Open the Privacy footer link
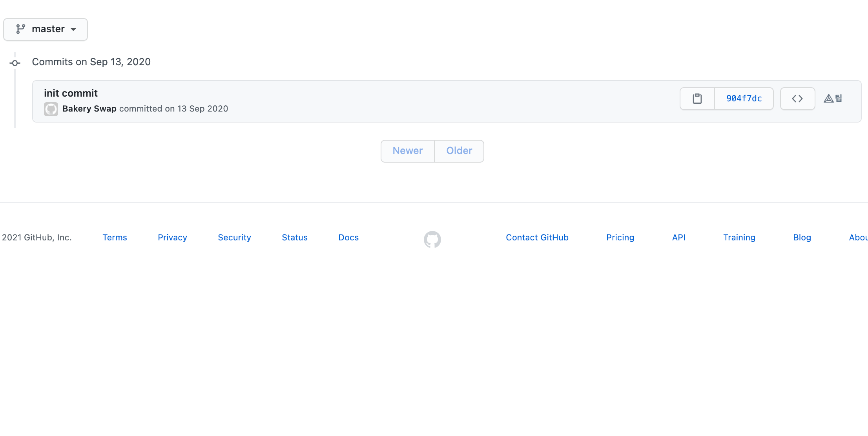Screen dimensions: 868x436 tap(172, 238)
